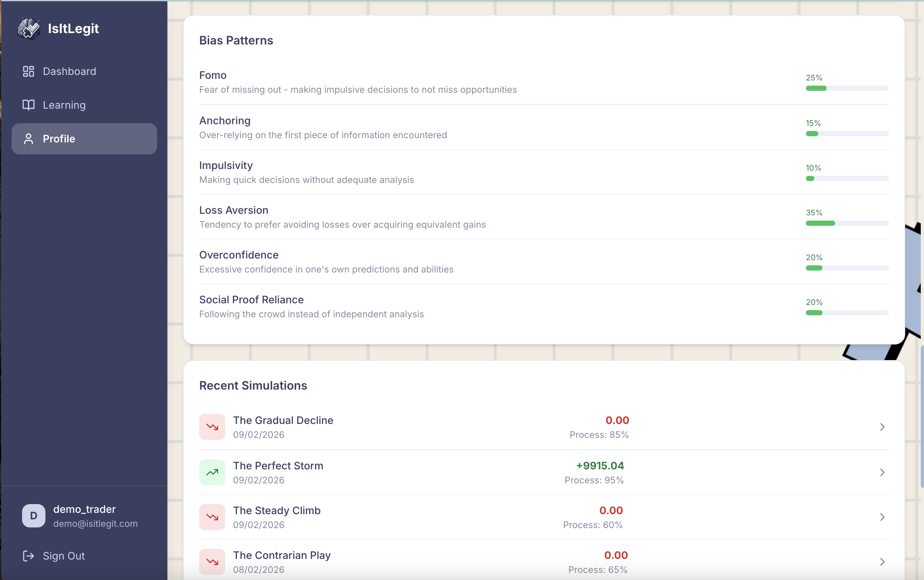Click the downtrend icon next to The Steady Climb
The width and height of the screenshot is (924, 580).
(212, 517)
